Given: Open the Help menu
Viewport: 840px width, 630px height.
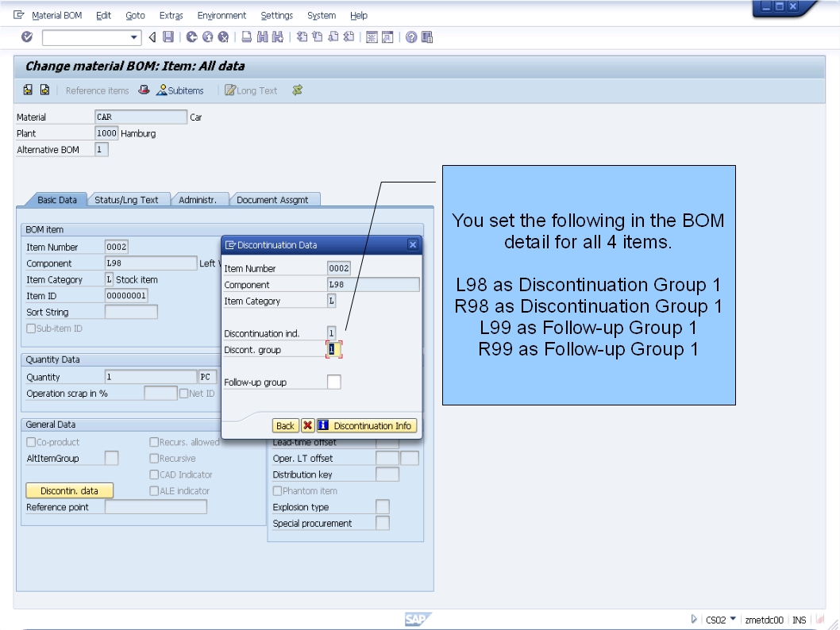Looking at the screenshot, I should click(358, 16).
